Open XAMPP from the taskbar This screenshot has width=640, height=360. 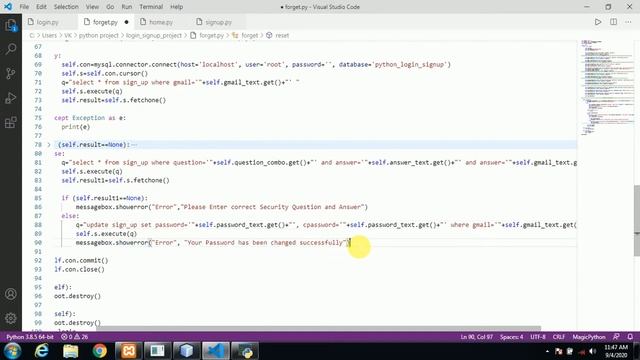tap(128, 351)
